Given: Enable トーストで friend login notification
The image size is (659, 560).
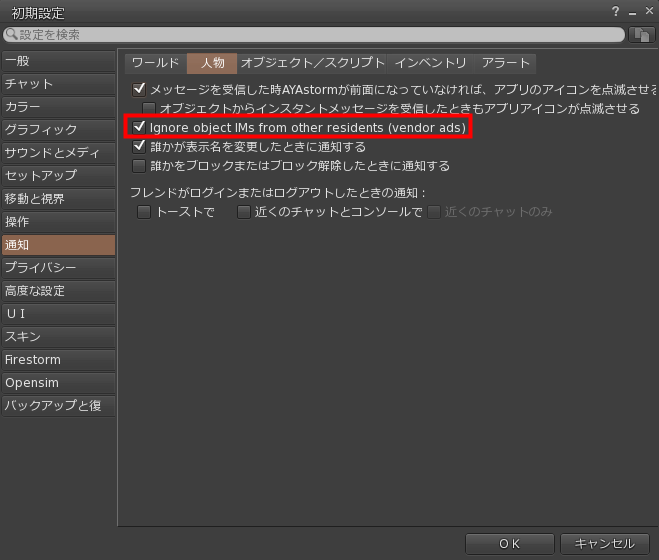Looking at the screenshot, I should click(x=144, y=211).
